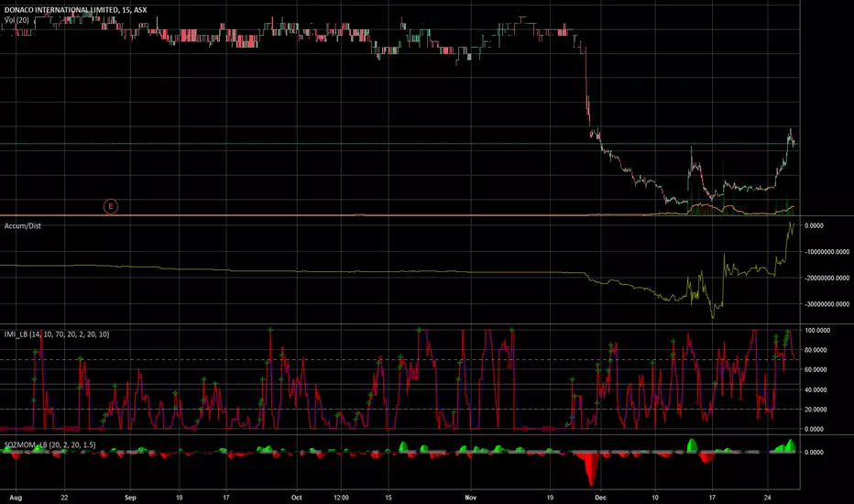Click the 20.0000 level on the IMI scale
The image size is (854, 504).
[x=817, y=410]
